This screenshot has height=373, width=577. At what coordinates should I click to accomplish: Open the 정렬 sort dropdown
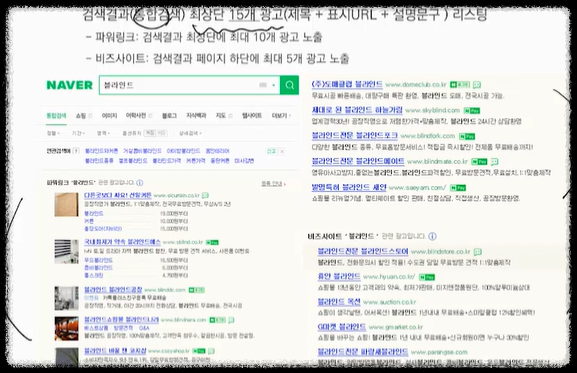[53, 133]
